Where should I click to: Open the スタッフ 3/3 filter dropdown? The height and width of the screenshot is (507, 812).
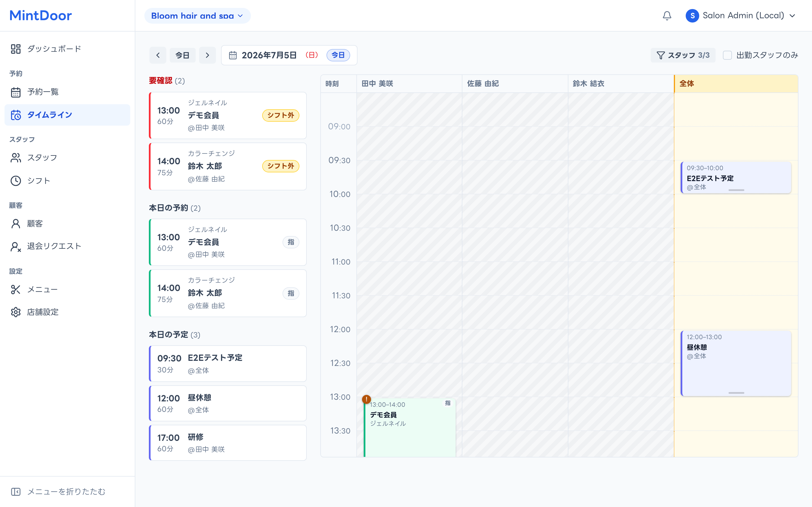click(x=683, y=55)
